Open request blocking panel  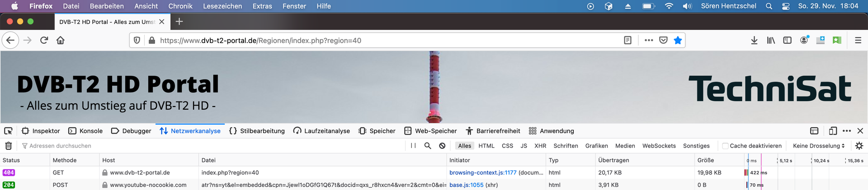pyautogui.click(x=442, y=146)
